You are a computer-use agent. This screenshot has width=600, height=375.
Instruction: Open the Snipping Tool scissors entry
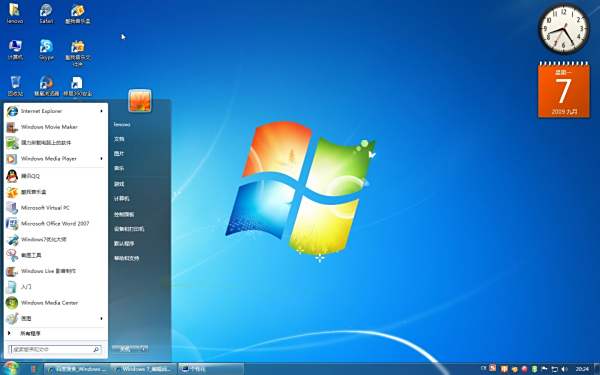coord(55,255)
